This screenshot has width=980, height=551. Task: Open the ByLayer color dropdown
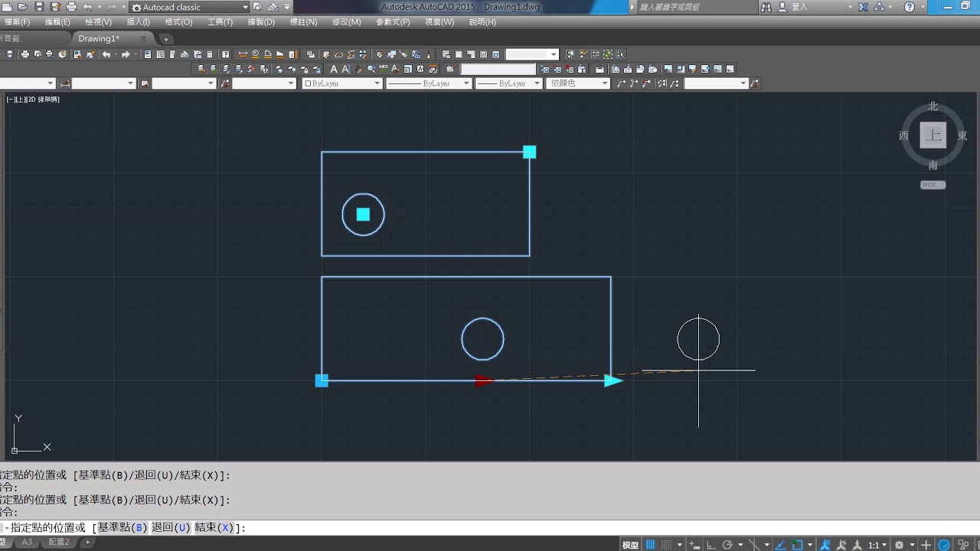click(341, 83)
